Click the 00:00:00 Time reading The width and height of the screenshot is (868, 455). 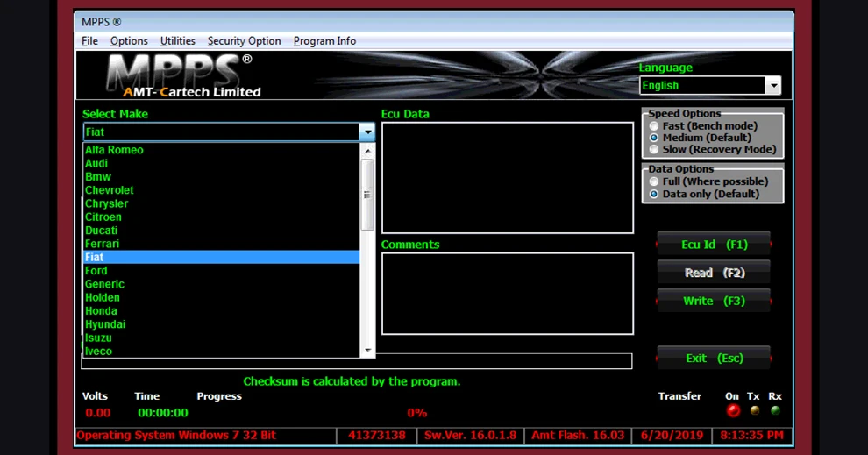pos(163,412)
